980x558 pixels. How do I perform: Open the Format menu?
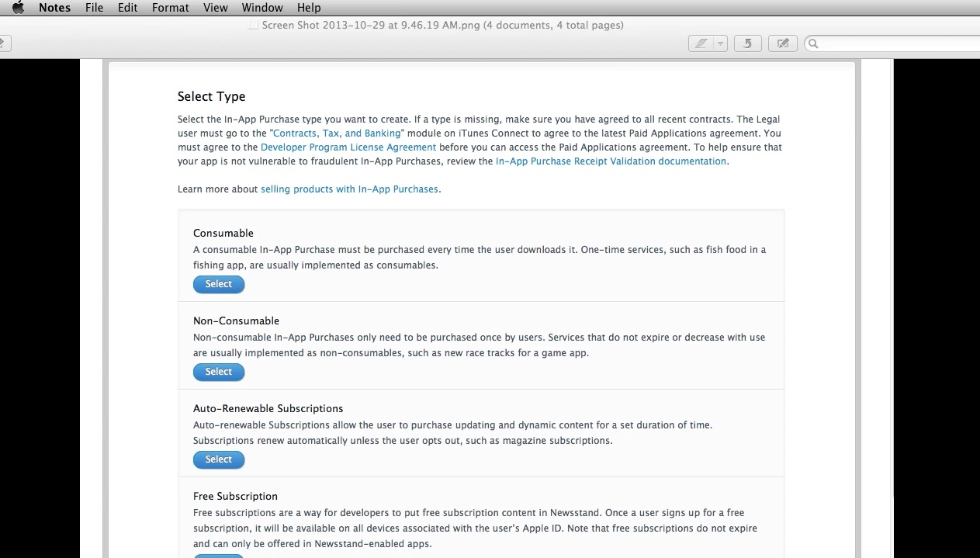tap(170, 8)
